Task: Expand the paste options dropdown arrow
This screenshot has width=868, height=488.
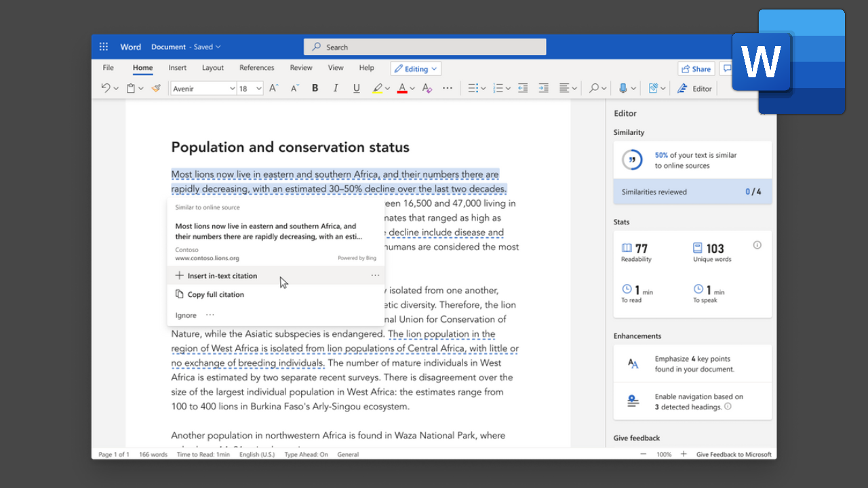Action: point(142,89)
